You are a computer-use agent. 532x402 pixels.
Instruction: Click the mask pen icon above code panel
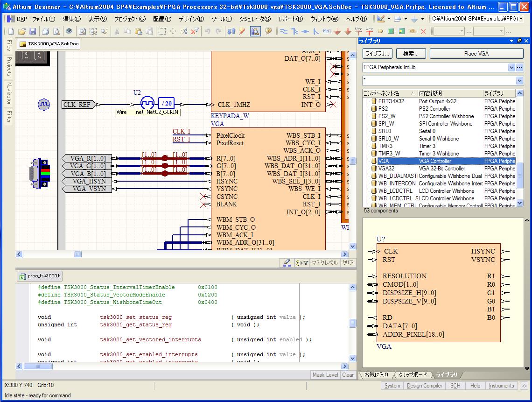coord(287,263)
